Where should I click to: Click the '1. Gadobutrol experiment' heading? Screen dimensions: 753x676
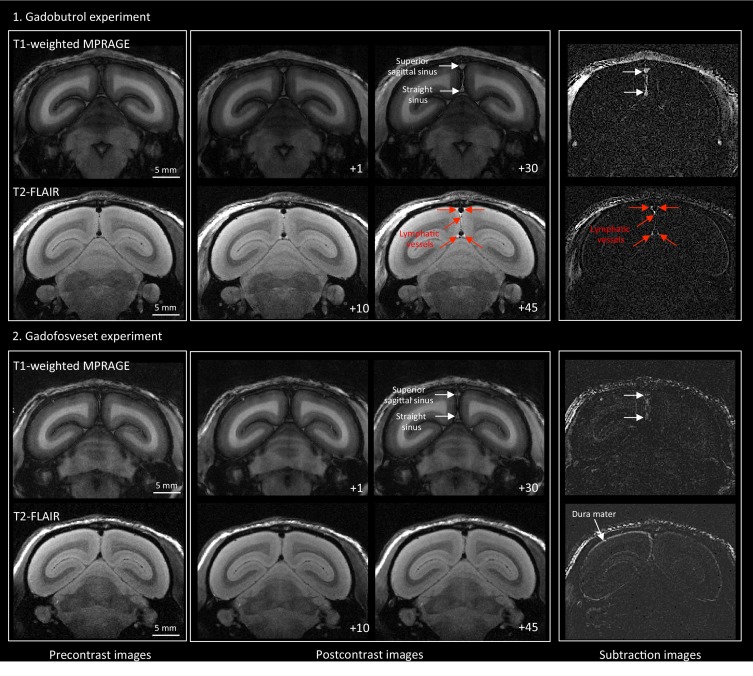(81, 17)
